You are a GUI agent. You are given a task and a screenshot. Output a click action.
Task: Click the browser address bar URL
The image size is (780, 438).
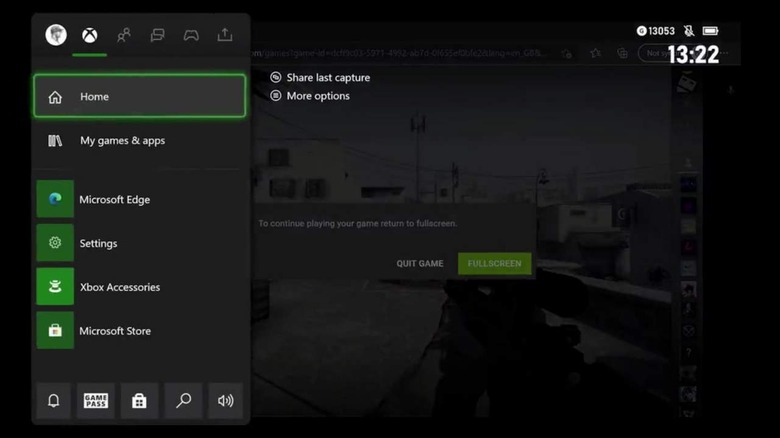coord(398,53)
